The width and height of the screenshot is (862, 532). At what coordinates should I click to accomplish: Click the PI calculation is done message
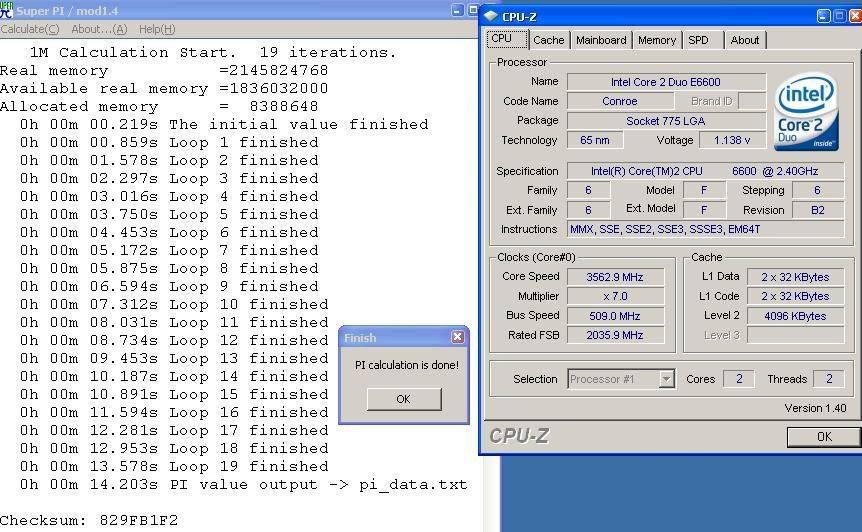tap(406, 365)
